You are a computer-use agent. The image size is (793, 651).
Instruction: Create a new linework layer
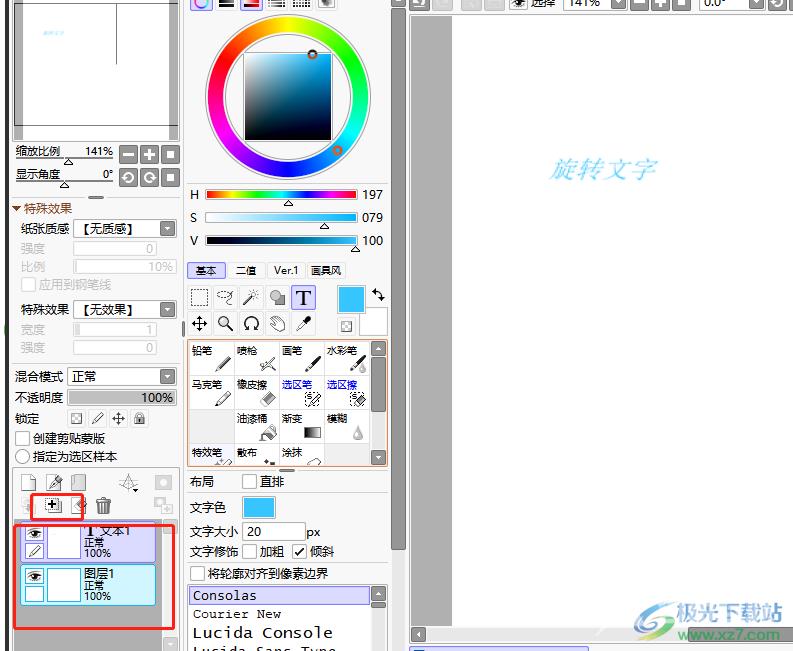(x=54, y=483)
